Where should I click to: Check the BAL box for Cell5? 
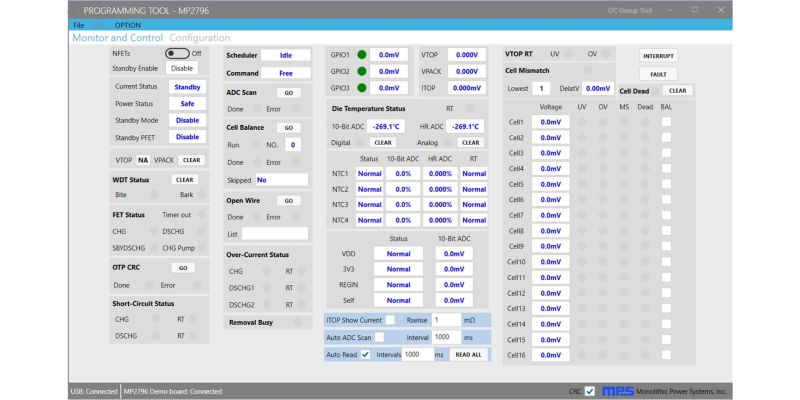pos(666,184)
